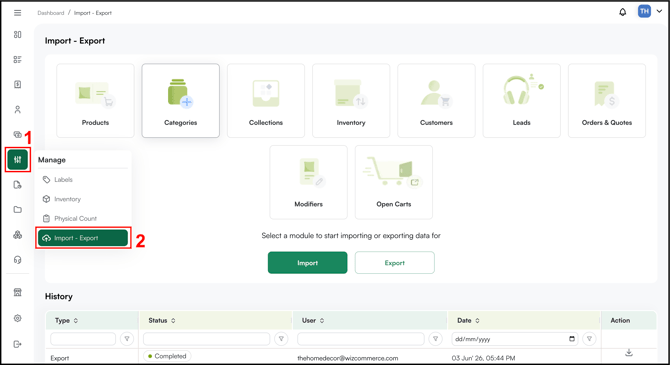The width and height of the screenshot is (670, 365).
Task: Click the notification bell icon
Action: pyautogui.click(x=623, y=12)
